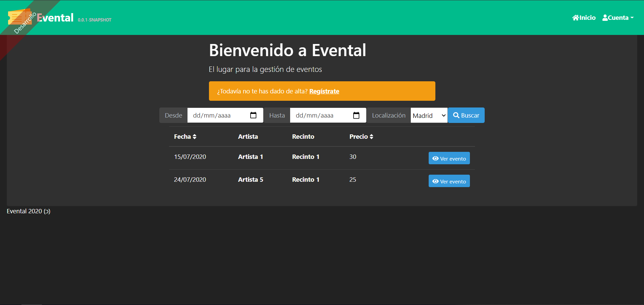Select the home icon next to Inicio
Image resolution: width=644 pixels, height=305 pixels.
575,17
